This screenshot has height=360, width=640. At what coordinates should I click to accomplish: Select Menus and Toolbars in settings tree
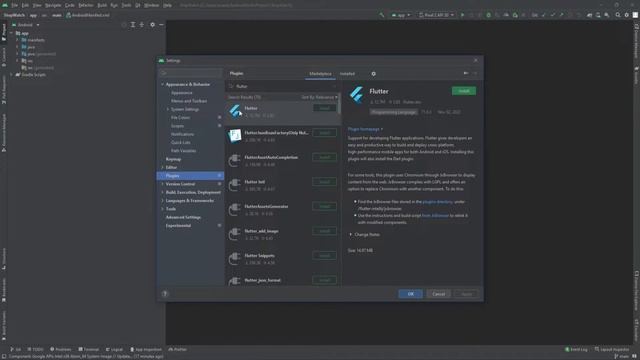pyautogui.click(x=189, y=101)
